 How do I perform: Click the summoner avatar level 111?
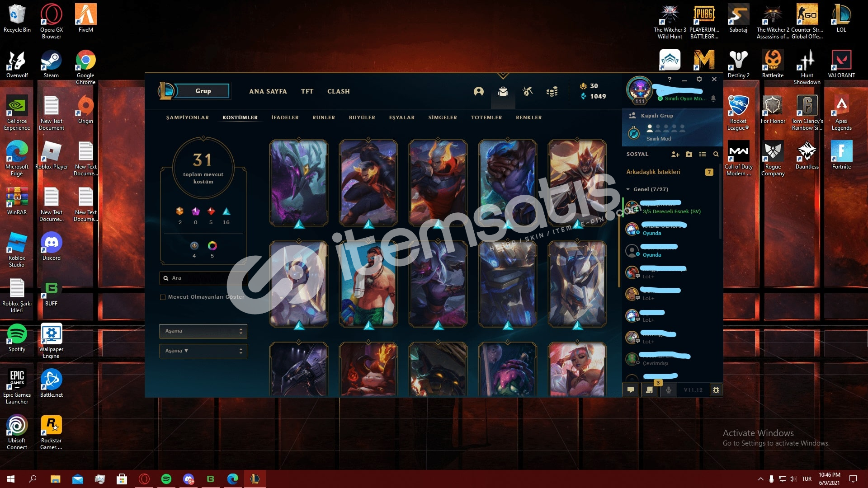coord(639,90)
